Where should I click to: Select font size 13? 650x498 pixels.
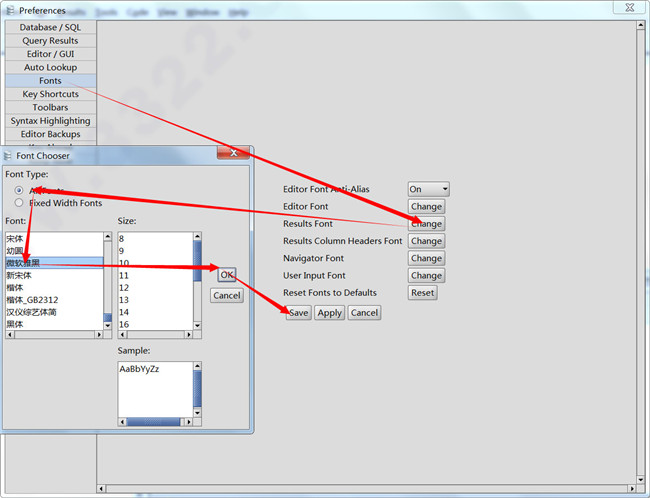[155, 300]
